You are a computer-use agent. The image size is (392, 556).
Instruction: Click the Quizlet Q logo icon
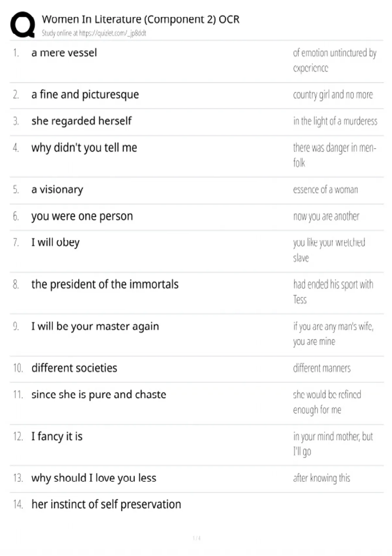[23, 25]
